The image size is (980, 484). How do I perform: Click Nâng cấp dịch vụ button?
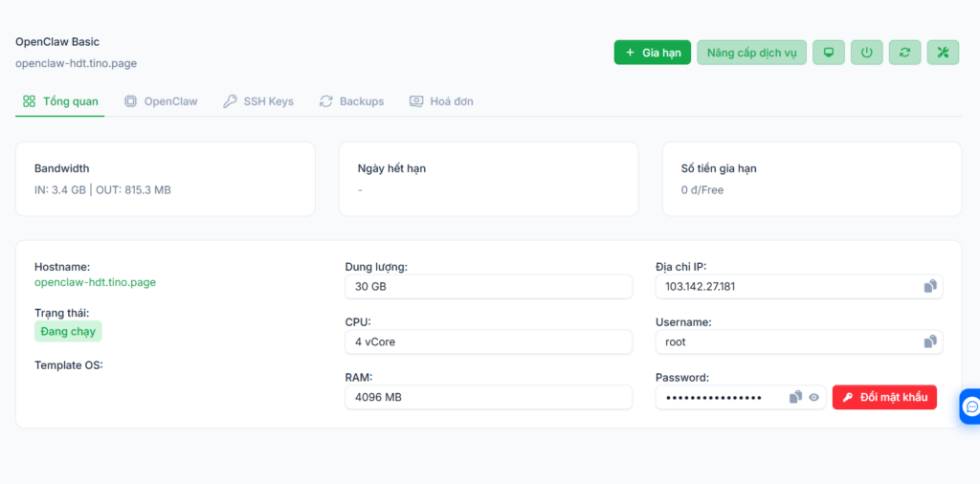[x=752, y=53]
